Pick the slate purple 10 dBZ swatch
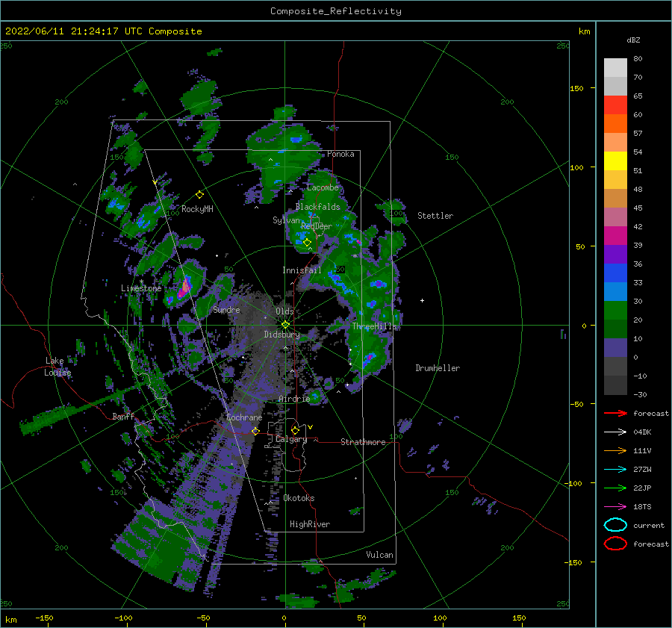 pos(615,347)
